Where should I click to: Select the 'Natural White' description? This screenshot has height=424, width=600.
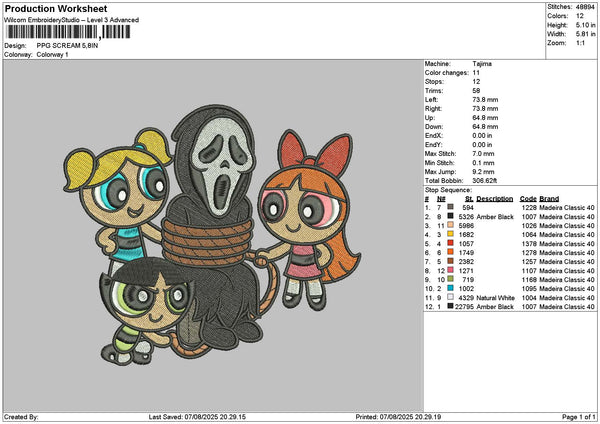(x=495, y=298)
